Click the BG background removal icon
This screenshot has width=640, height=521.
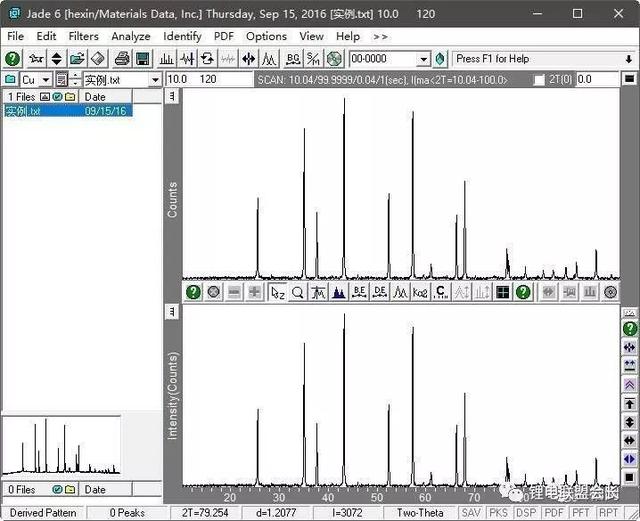coord(293,59)
